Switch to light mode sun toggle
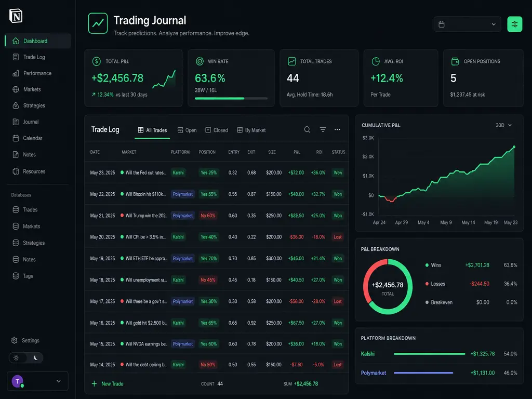The width and height of the screenshot is (532, 399). click(16, 357)
